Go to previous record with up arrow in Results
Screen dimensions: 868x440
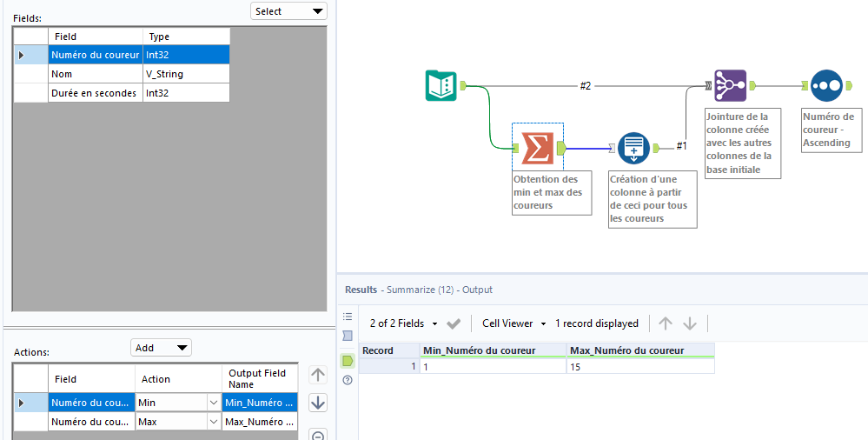pos(666,323)
